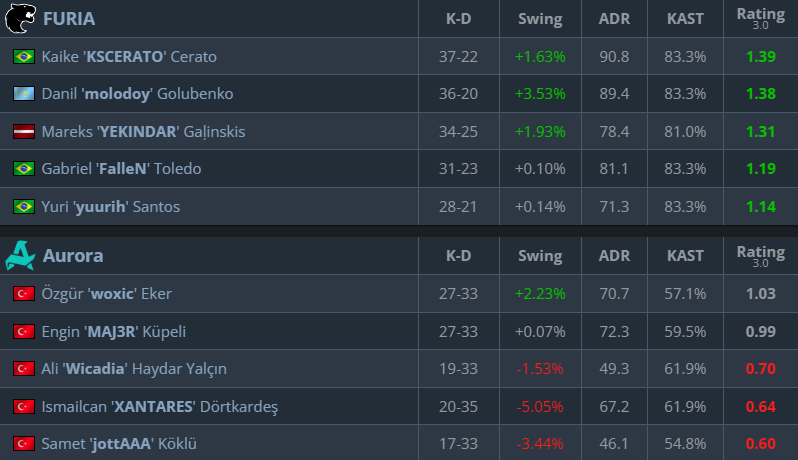Click the Turkey flag beside XANTARES
The height and width of the screenshot is (460, 798).
(23, 406)
